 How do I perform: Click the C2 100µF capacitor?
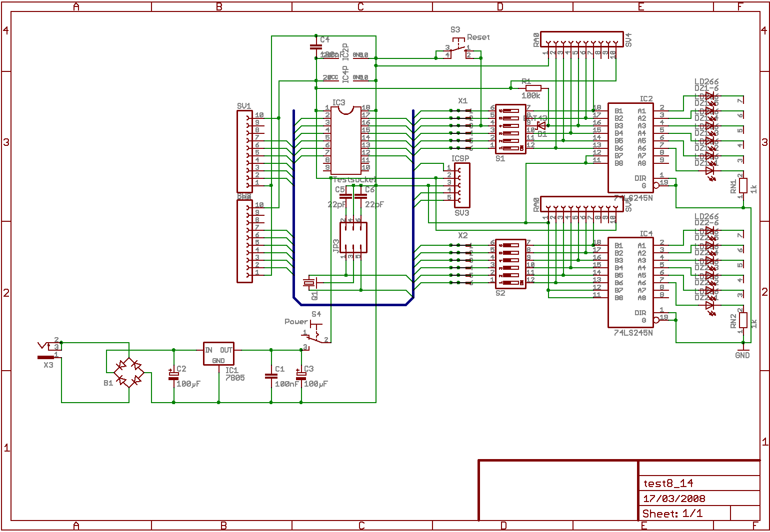(173, 376)
